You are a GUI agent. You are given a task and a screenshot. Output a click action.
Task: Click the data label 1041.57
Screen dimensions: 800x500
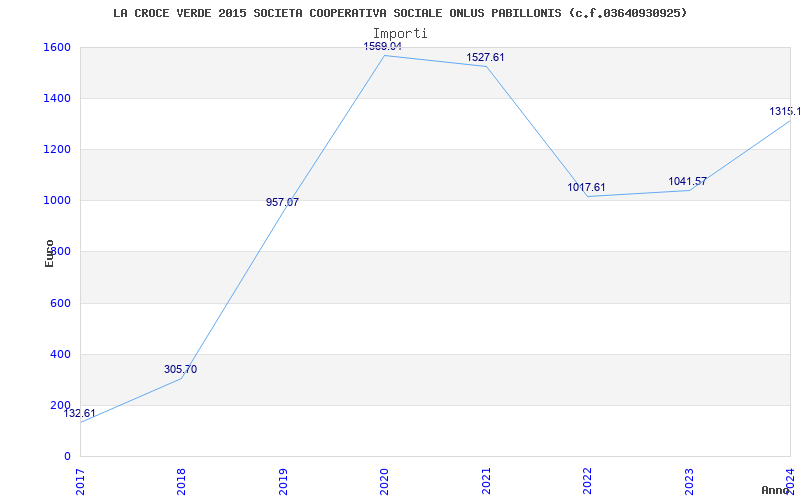point(687,181)
